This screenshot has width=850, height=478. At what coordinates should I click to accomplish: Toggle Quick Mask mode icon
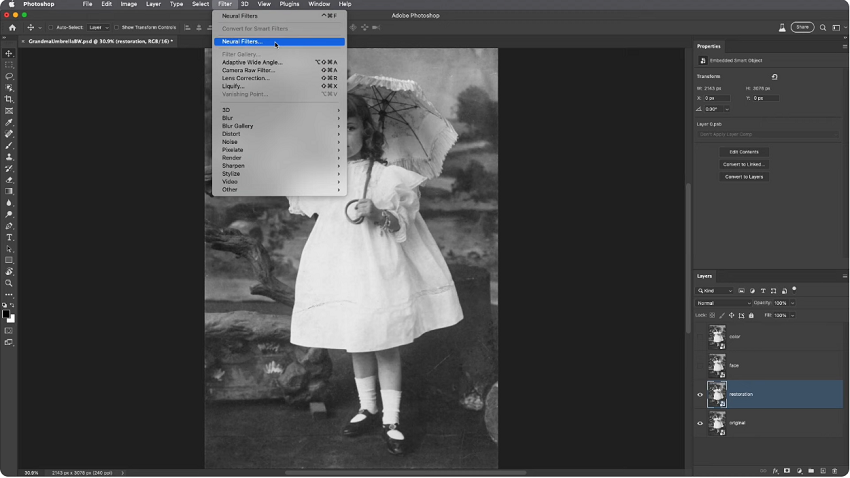[9, 331]
